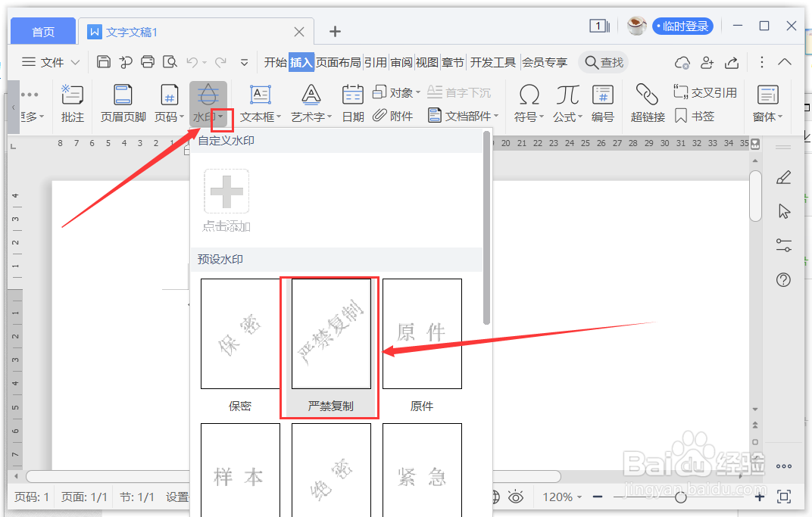Open 查找 to search the document
Screen dimensions: 812x517
point(603,62)
